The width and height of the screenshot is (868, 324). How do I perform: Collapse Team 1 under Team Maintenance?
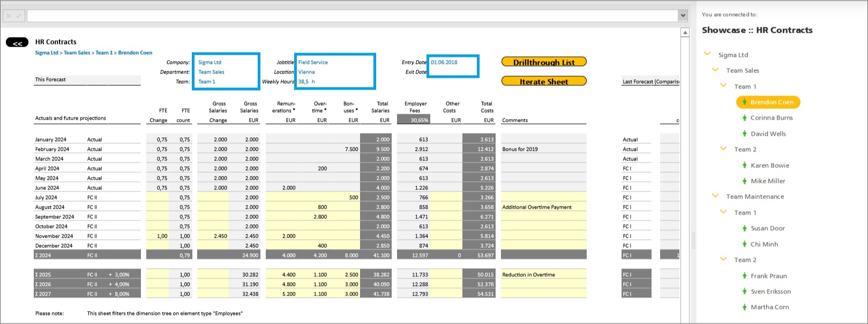point(723,212)
